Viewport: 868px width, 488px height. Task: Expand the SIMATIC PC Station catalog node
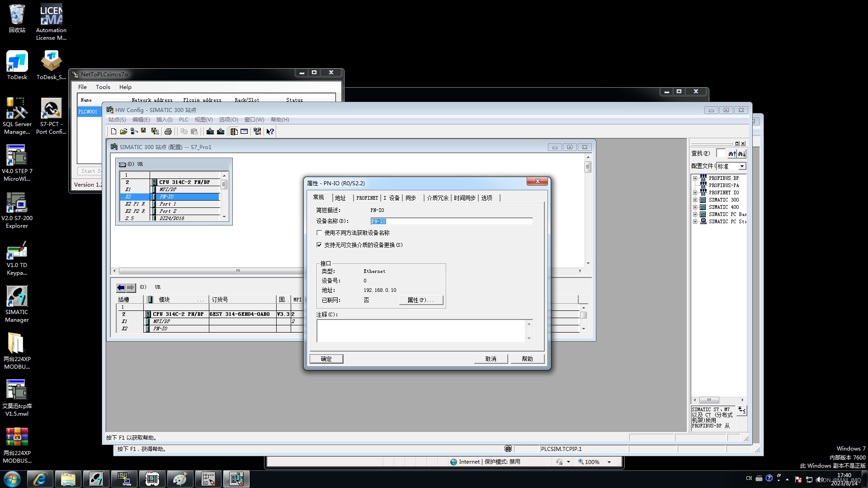pos(695,221)
